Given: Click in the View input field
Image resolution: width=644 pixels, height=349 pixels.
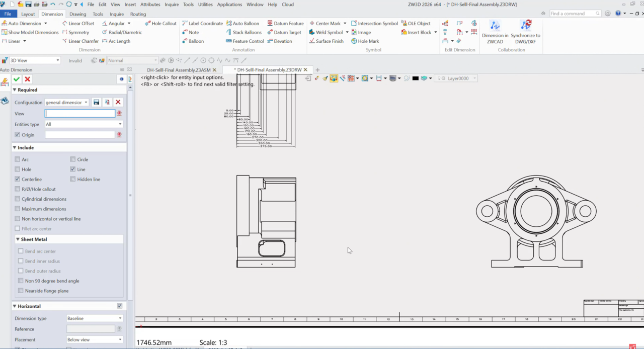Looking at the screenshot, I should (80, 114).
